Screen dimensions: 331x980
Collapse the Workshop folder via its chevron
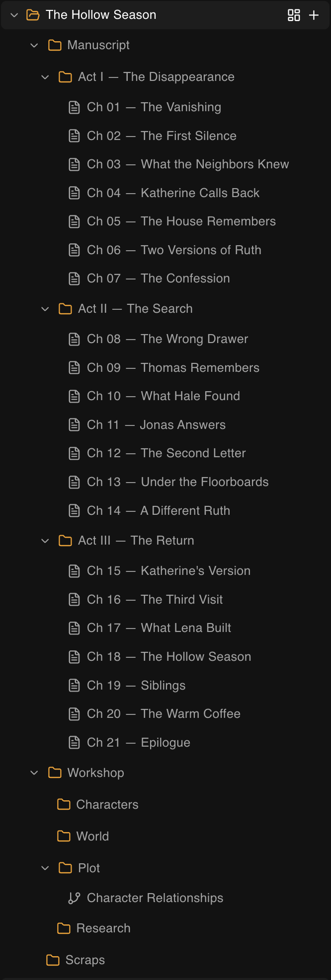34,772
